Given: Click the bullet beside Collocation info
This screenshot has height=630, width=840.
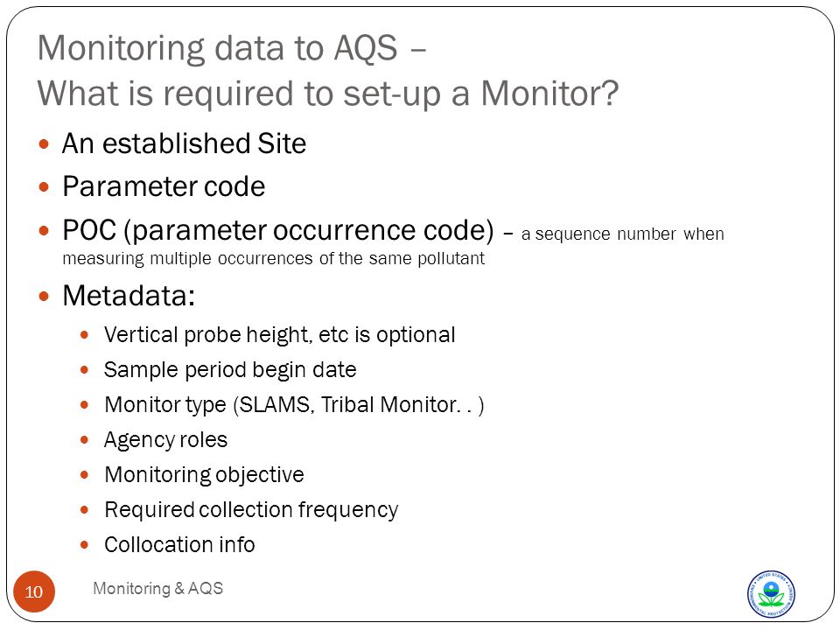Looking at the screenshot, I should [84, 545].
